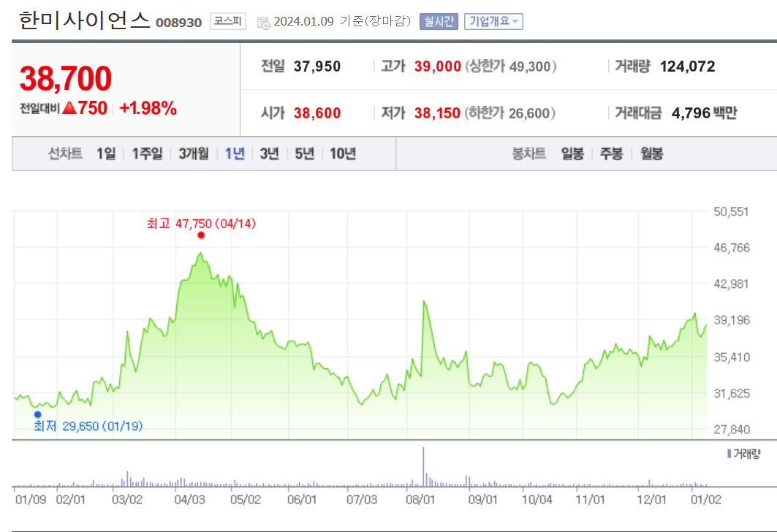The width and height of the screenshot is (777, 532).
Task: Switch to 월봉 monthly candle chart
Action: pos(651,153)
